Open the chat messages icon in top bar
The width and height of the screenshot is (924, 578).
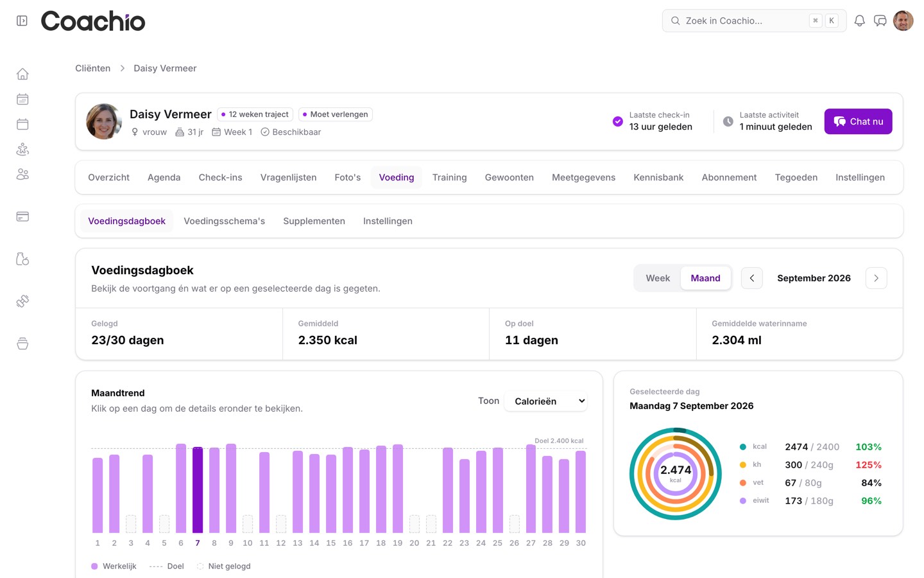880,21
